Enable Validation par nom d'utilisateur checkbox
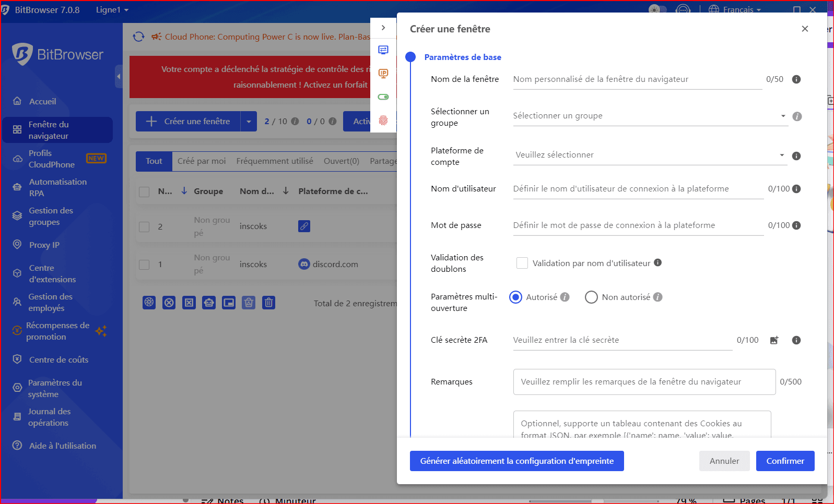This screenshot has height=504, width=834. pyautogui.click(x=522, y=263)
